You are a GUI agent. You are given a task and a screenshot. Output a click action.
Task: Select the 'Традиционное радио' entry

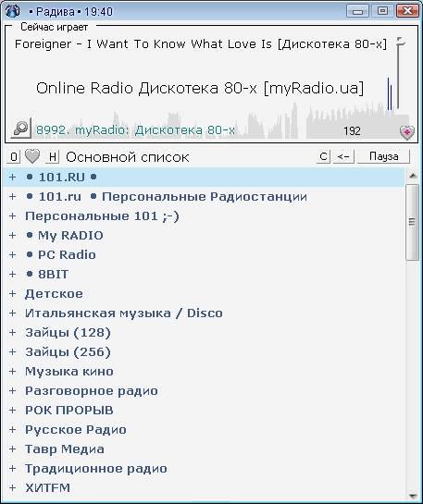[x=96, y=469]
